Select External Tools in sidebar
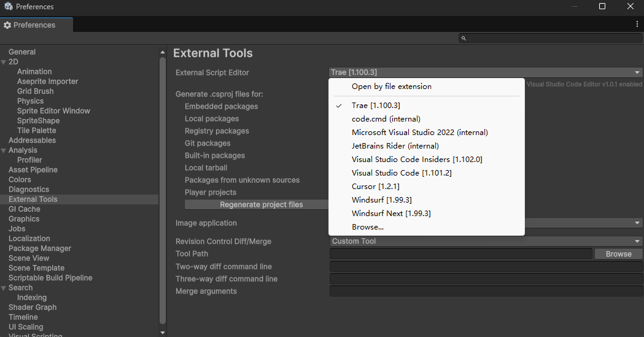 (x=79, y=199)
